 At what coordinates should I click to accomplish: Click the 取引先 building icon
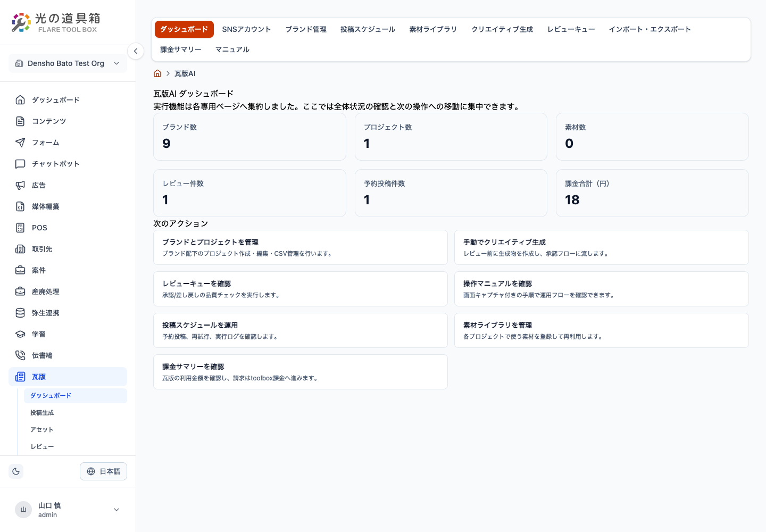pos(20,249)
